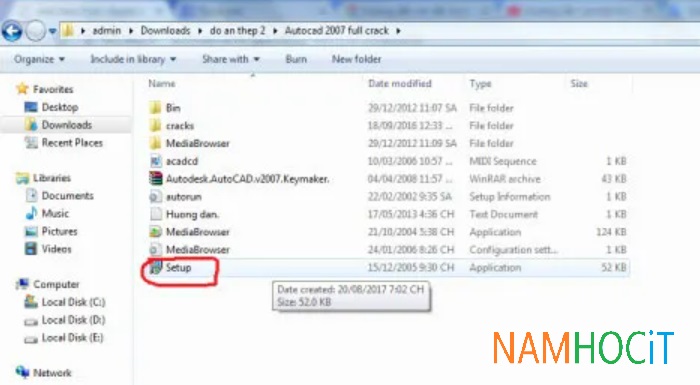Select the autorun setup information icon

click(x=155, y=197)
